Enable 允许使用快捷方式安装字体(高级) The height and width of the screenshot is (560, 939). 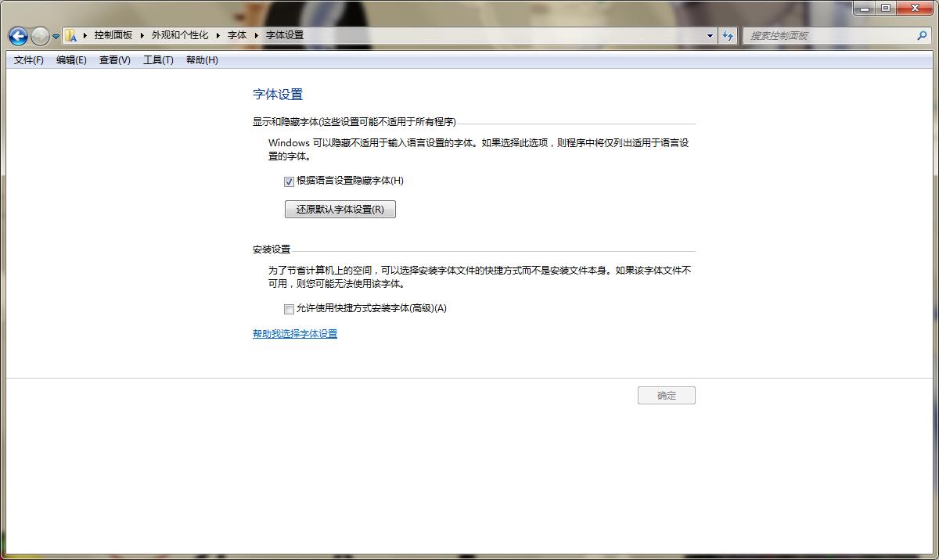click(x=289, y=308)
